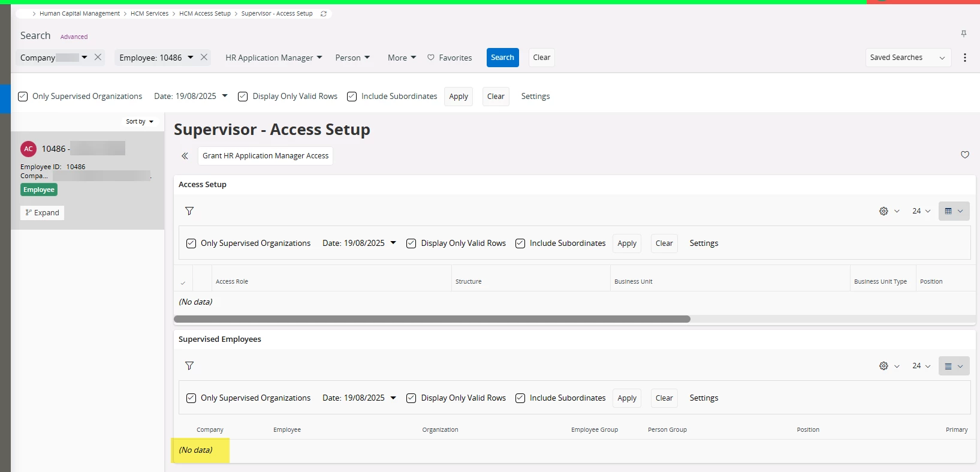Toggle Display Only Valid Rows in Access Setup

click(x=411, y=243)
